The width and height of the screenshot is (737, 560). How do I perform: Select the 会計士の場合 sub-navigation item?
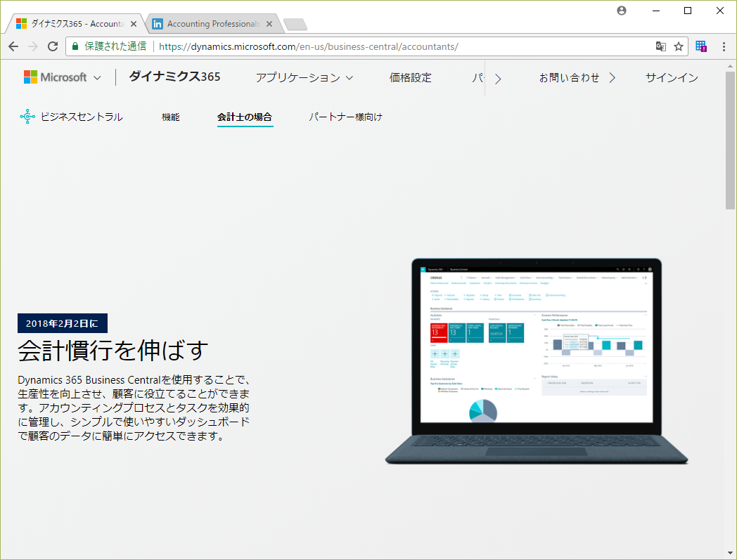tap(245, 117)
